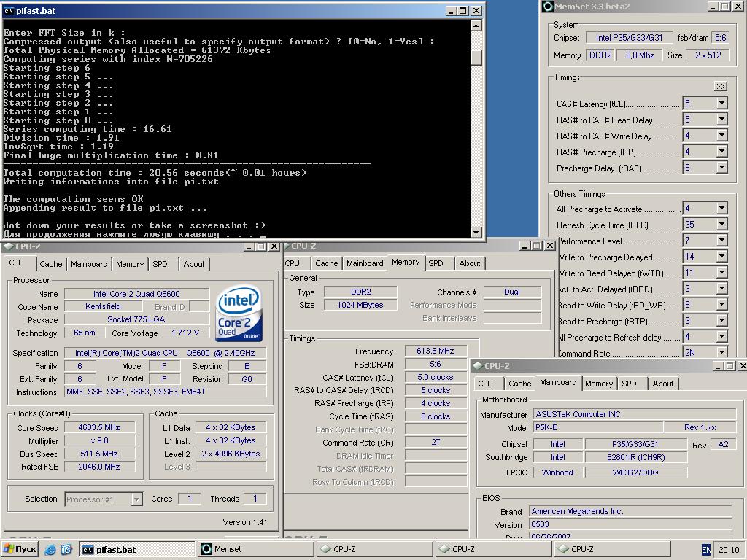Click the language EN indicator in the tray
The image size is (747, 560).
click(706, 550)
